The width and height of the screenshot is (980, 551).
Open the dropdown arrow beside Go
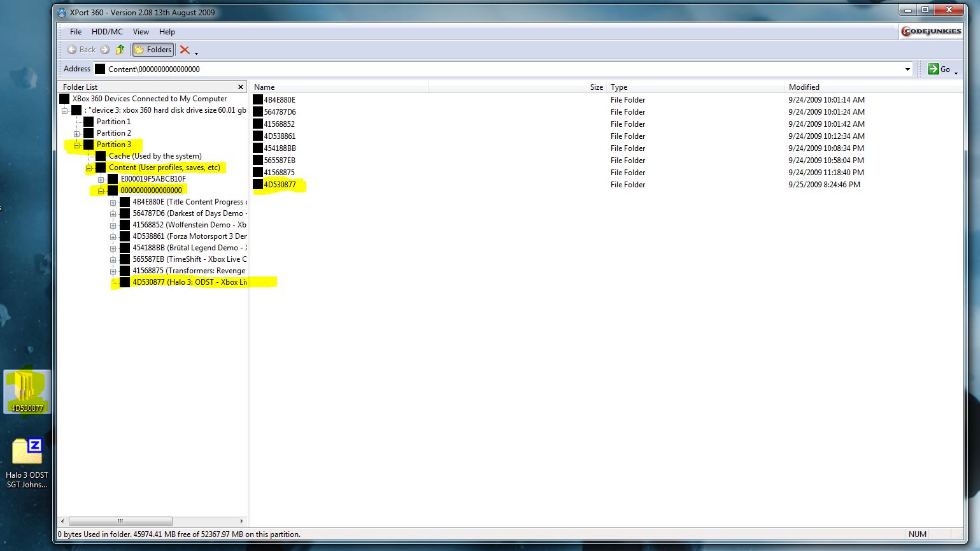(x=956, y=73)
